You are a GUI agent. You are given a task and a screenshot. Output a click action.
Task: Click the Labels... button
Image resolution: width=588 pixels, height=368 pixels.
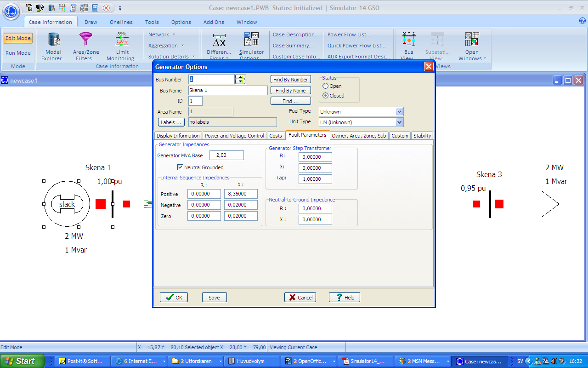click(x=171, y=122)
